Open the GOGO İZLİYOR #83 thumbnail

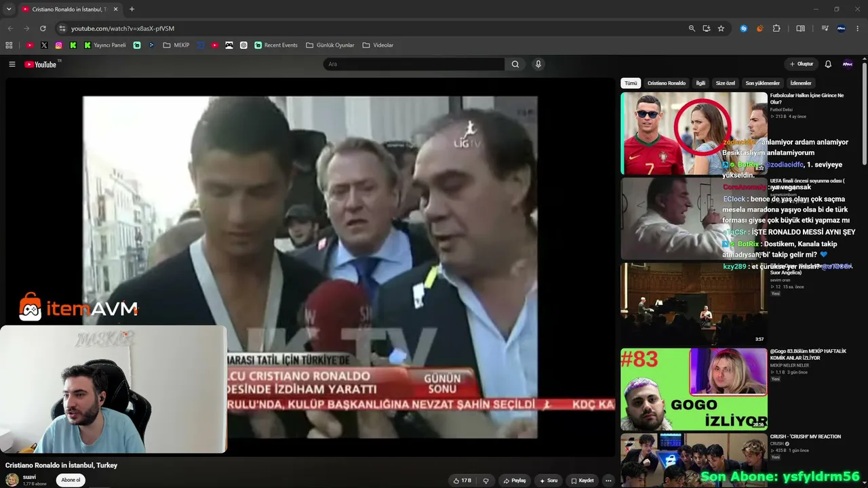pyautogui.click(x=694, y=389)
